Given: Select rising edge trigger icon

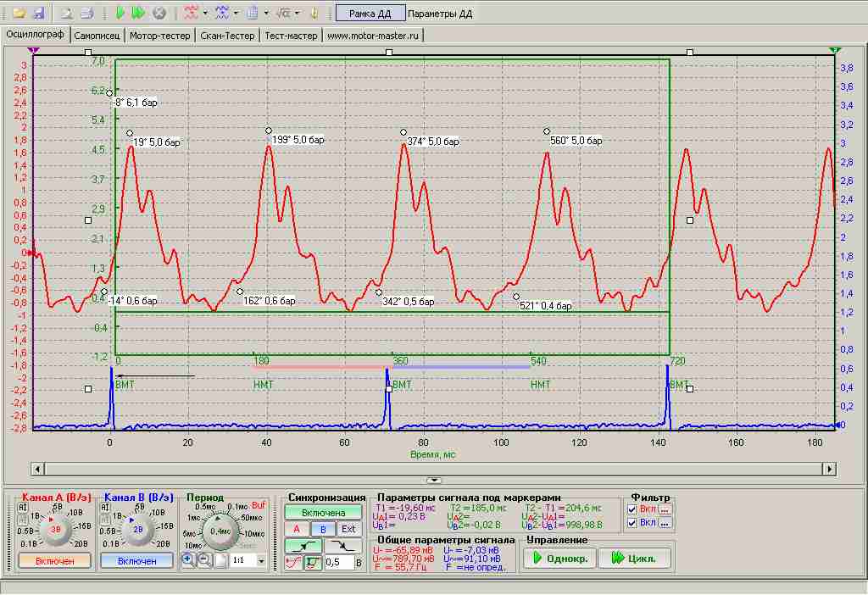Looking at the screenshot, I should pyautogui.click(x=304, y=546).
